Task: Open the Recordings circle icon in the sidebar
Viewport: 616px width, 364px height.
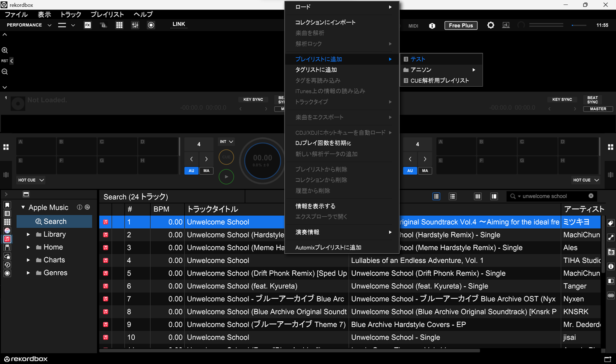Action: tap(7, 273)
